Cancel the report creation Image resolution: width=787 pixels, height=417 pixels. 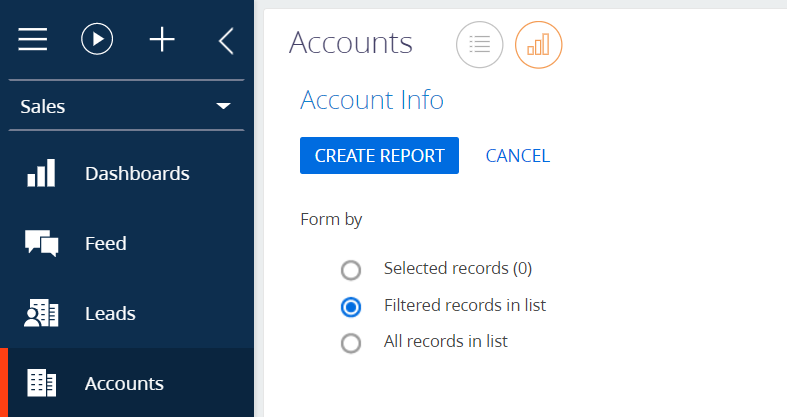coord(517,156)
